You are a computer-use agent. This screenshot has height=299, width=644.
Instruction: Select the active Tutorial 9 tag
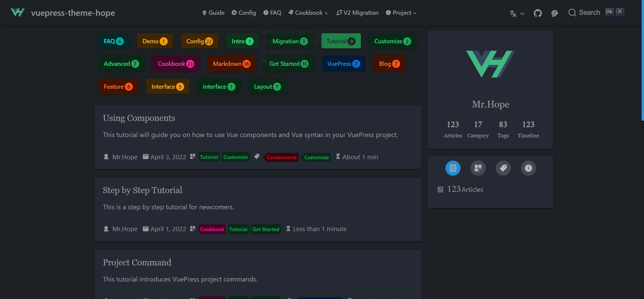pyautogui.click(x=341, y=41)
